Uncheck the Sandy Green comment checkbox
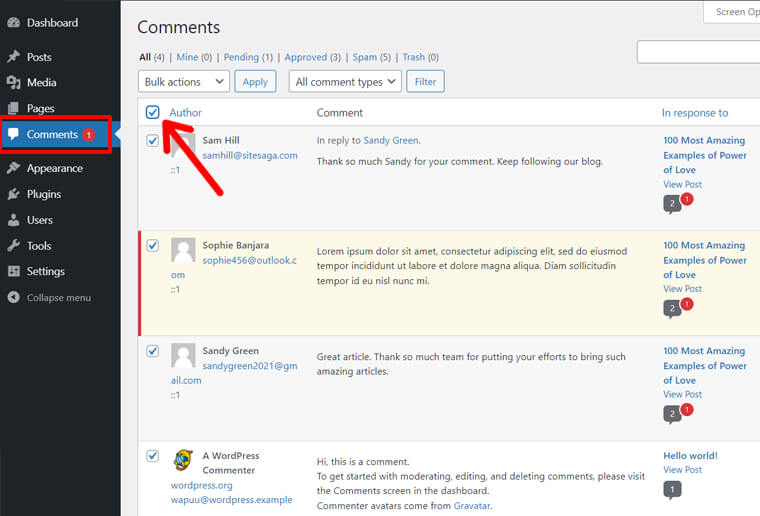The height and width of the screenshot is (516, 760). [x=153, y=351]
